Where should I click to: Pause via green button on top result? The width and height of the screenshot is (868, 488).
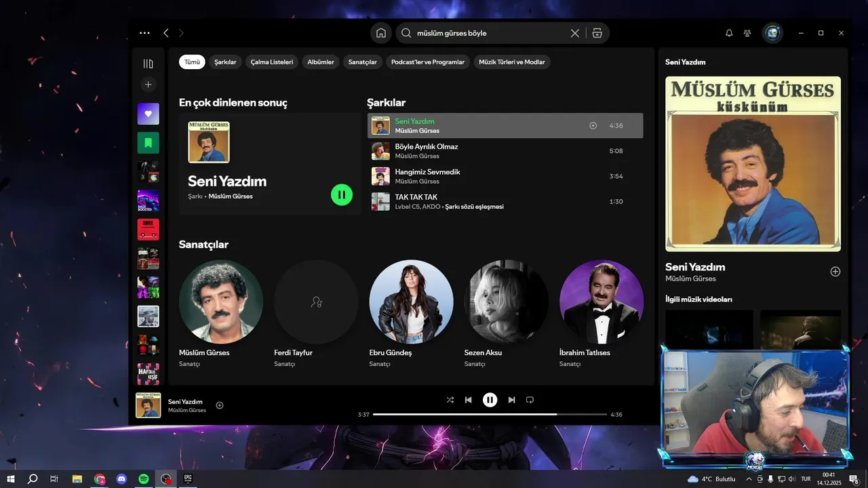pos(342,195)
